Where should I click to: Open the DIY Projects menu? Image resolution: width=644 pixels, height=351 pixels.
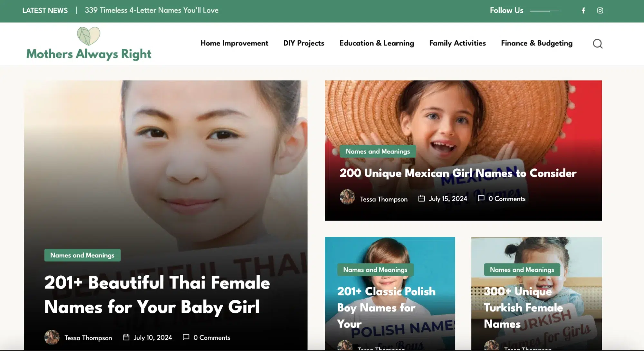(304, 43)
